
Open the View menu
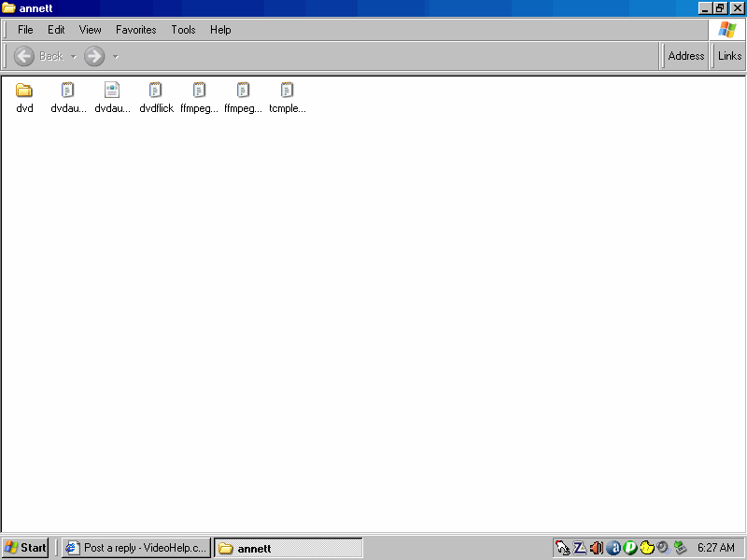coord(90,30)
